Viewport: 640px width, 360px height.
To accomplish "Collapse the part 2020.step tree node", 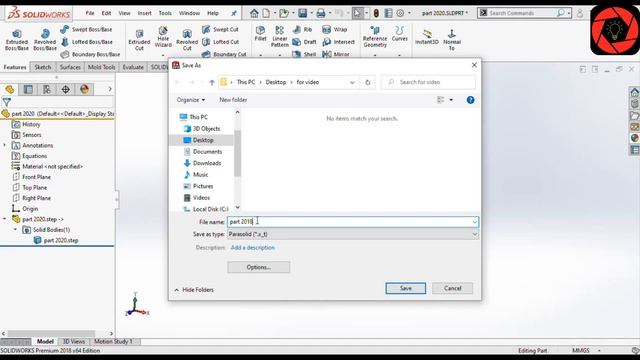I will [5, 219].
